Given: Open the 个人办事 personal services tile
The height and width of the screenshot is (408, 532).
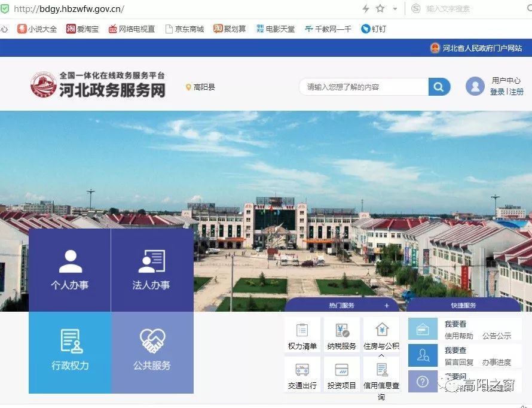Looking at the screenshot, I should tap(69, 270).
